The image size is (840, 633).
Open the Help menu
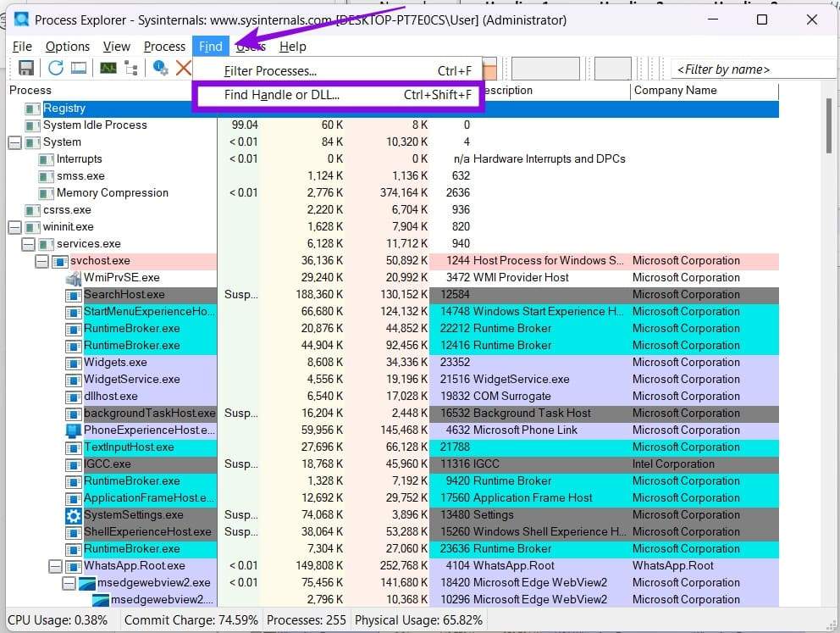(292, 47)
